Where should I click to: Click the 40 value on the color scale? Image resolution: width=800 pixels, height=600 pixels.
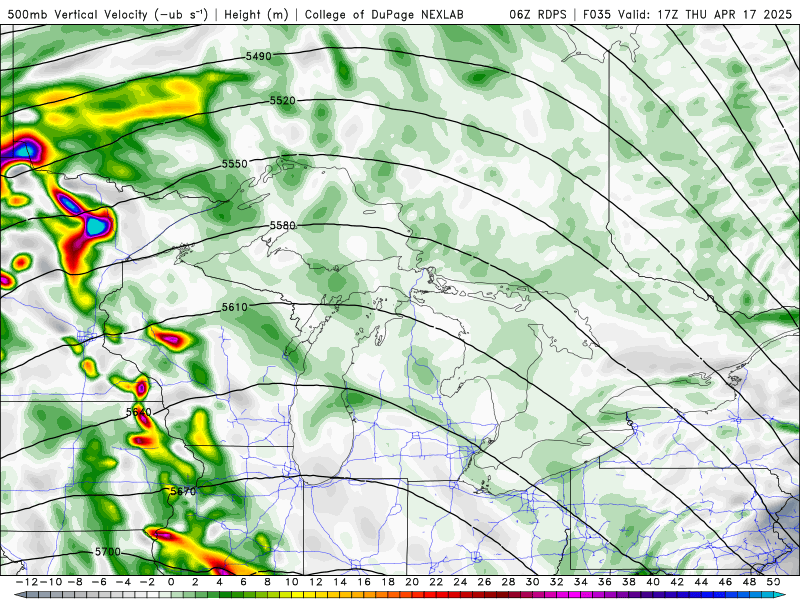(653, 582)
